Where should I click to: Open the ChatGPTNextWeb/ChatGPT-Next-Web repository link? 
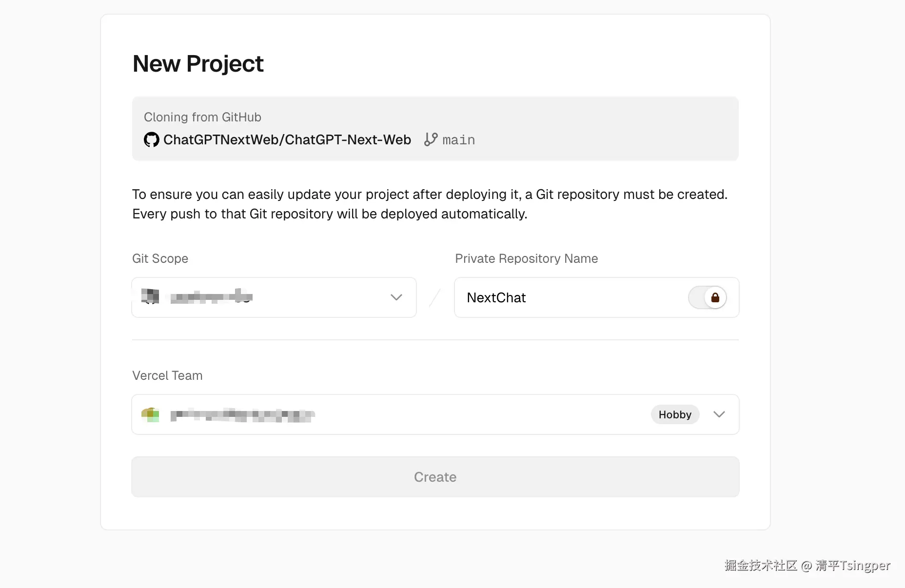tap(287, 140)
